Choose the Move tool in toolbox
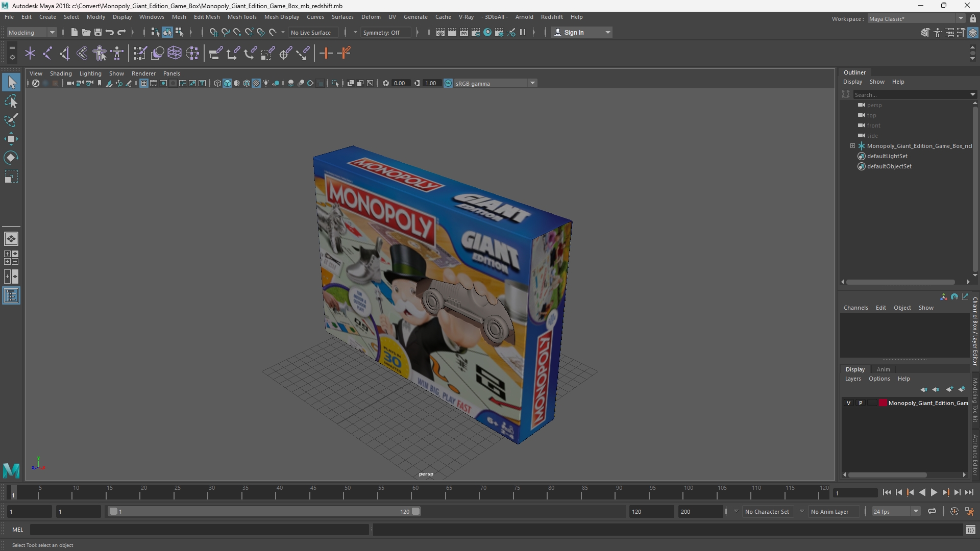The height and width of the screenshot is (551, 980). pos(11,139)
